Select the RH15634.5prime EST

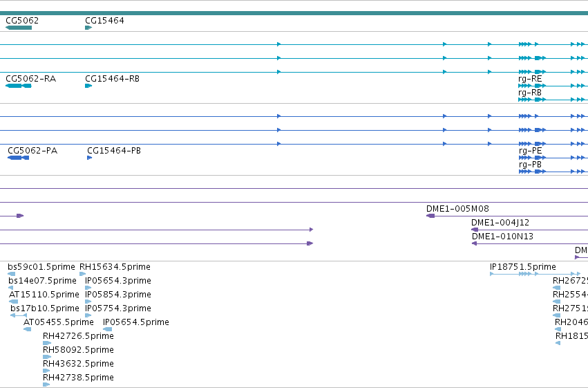[x=82, y=274]
